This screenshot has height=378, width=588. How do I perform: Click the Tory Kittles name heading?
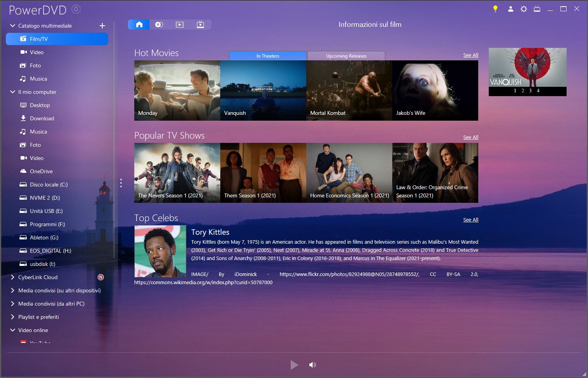click(x=210, y=232)
